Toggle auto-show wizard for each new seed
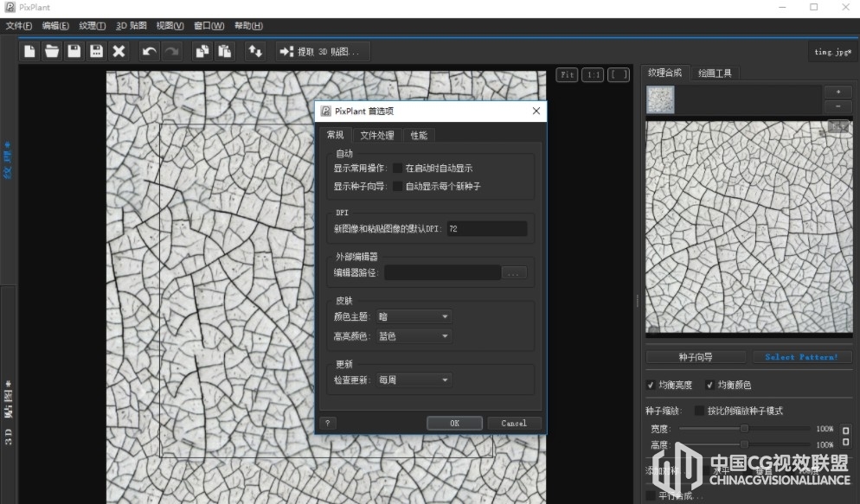This screenshot has width=860, height=504. coord(398,186)
